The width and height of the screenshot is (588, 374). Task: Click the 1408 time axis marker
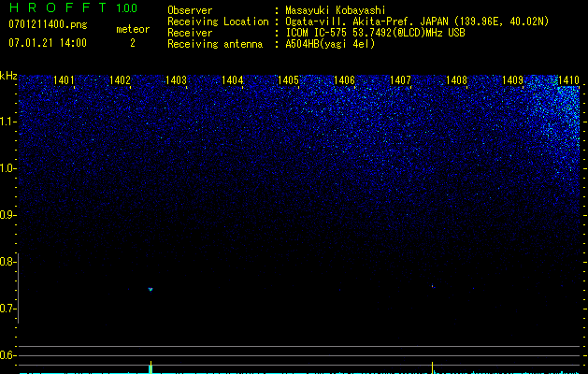(457, 80)
